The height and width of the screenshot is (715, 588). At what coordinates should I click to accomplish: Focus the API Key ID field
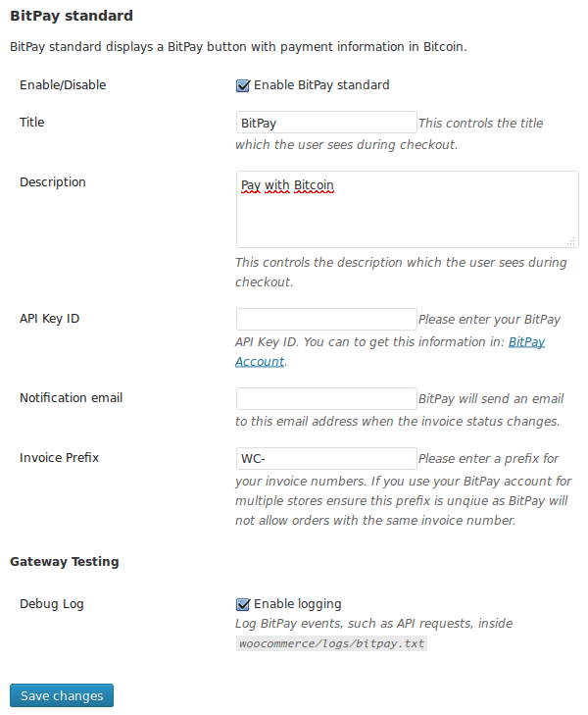tap(326, 319)
